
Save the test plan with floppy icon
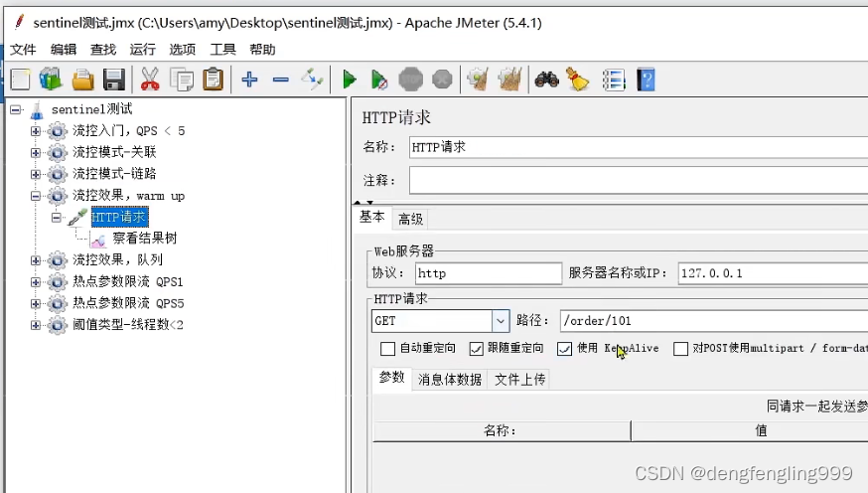[x=114, y=80]
